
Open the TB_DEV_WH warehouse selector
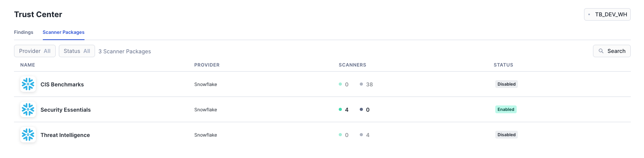tap(607, 14)
